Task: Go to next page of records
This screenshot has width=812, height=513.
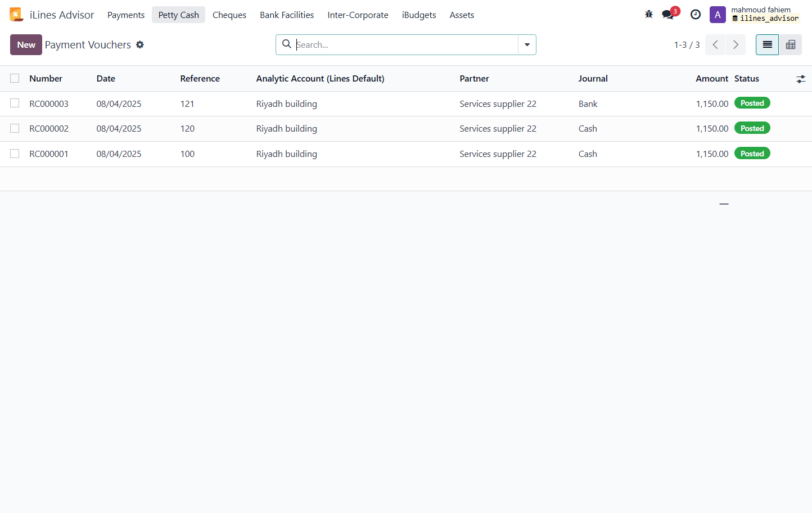Action: (736, 45)
